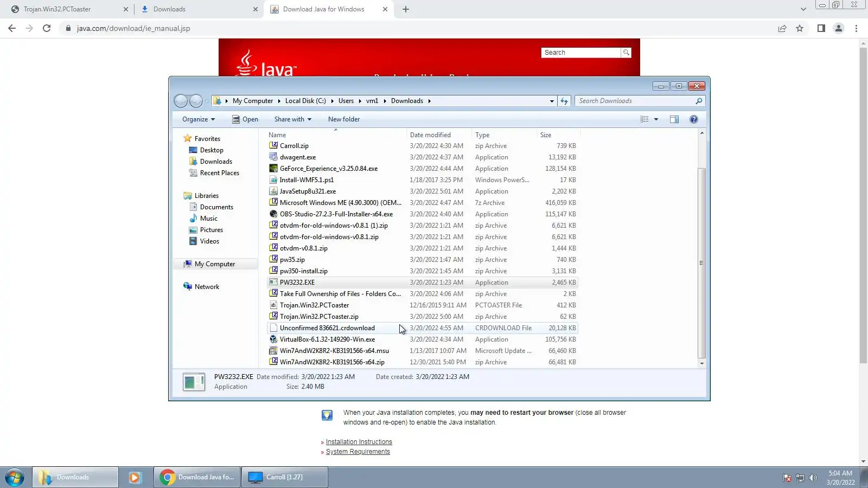Toggle the Chrome side panel button
Image resolution: width=868 pixels, height=488 pixels.
click(x=821, y=28)
